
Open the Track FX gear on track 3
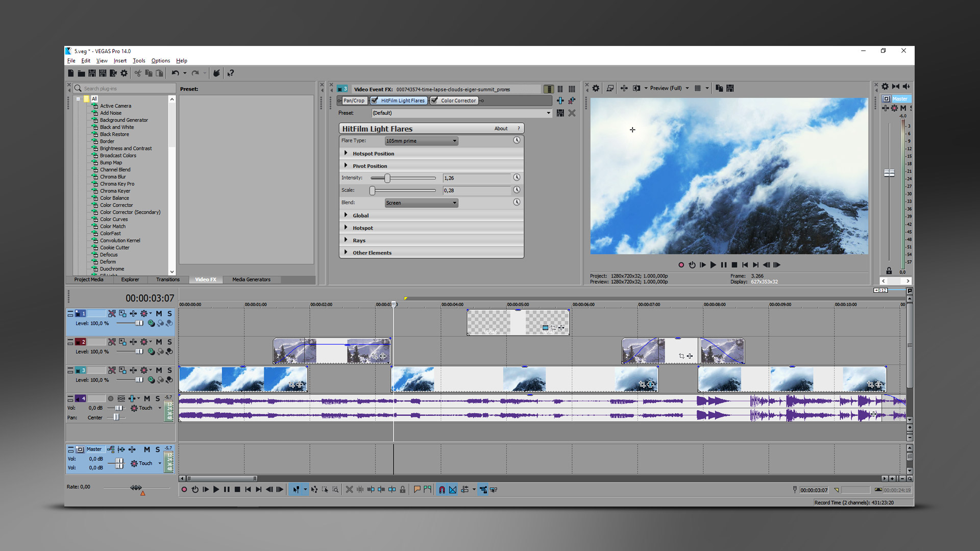click(x=144, y=370)
